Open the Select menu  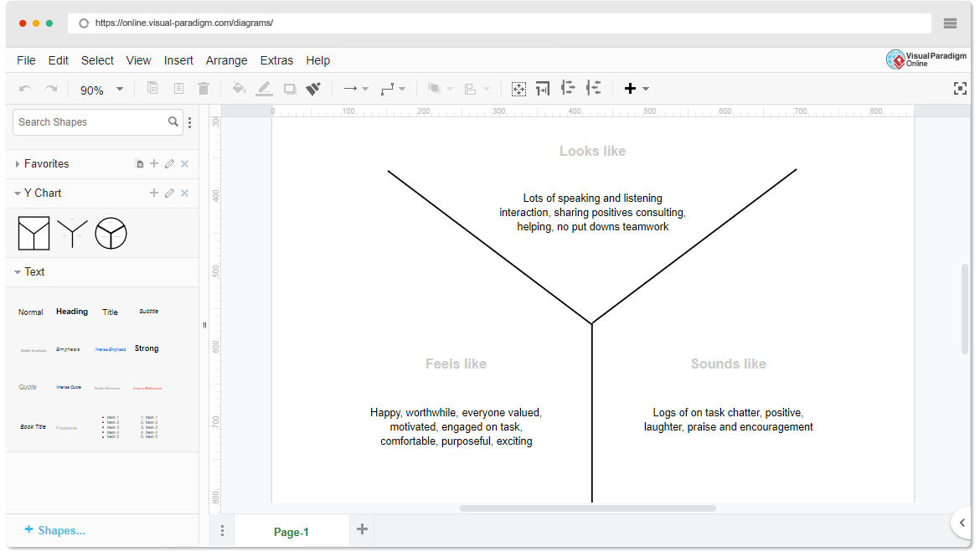[x=97, y=60]
